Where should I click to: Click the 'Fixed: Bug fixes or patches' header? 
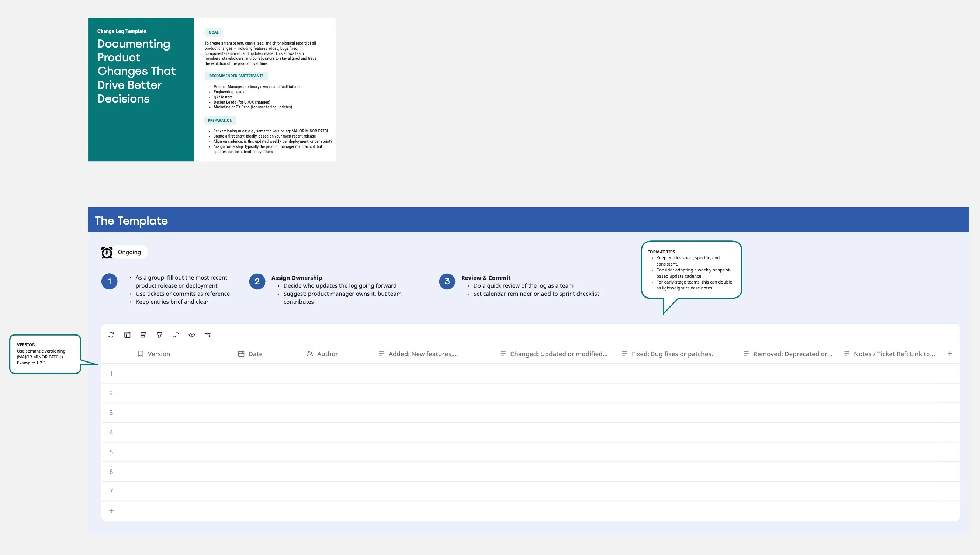click(x=672, y=354)
